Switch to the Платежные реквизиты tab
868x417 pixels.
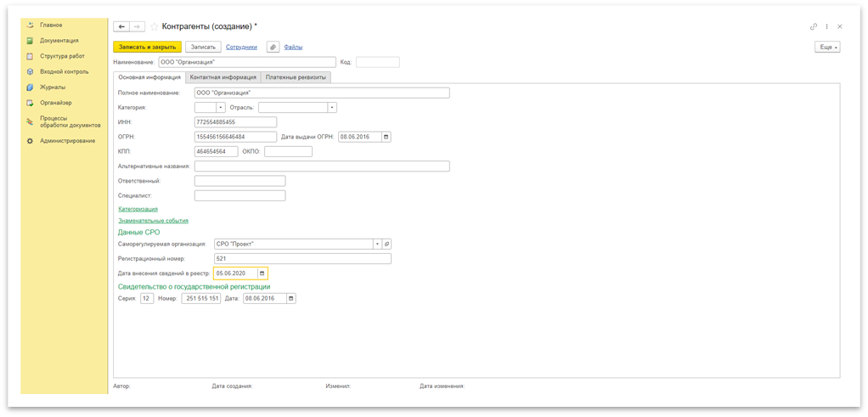coord(295,77)
